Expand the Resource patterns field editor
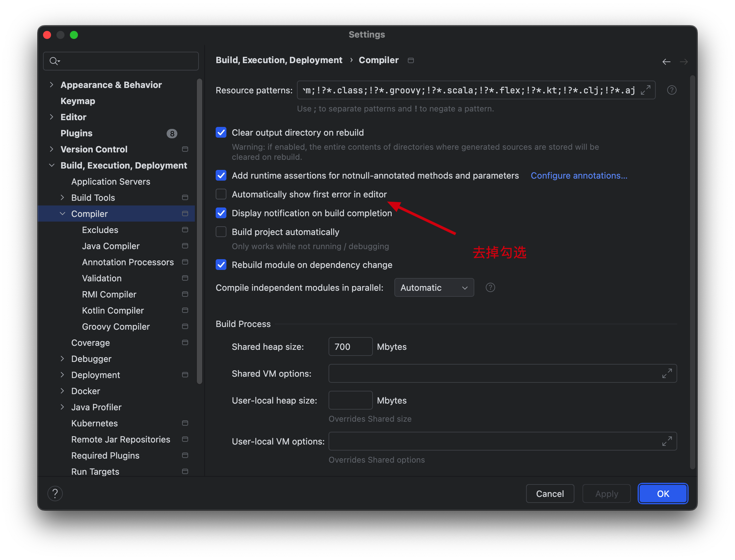The height and width of the screenshot is (560, 735). (645, 90)
